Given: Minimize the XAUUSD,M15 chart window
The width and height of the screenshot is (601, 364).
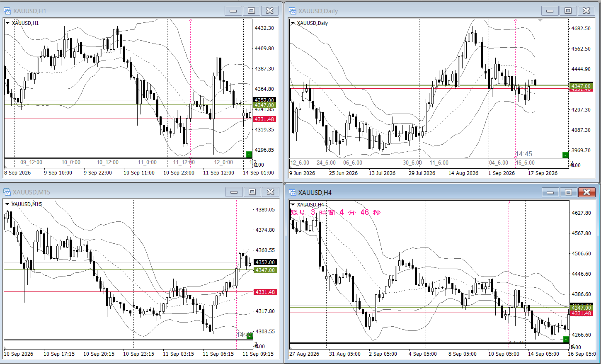Looking at the screenshot, I should 234,192.
